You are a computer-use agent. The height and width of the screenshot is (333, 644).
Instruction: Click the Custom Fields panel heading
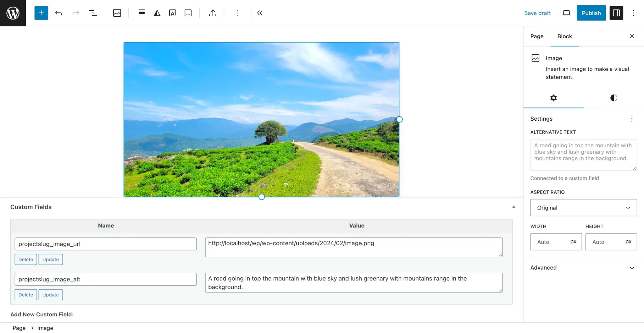pyautogui.click(x=31, y=207)
